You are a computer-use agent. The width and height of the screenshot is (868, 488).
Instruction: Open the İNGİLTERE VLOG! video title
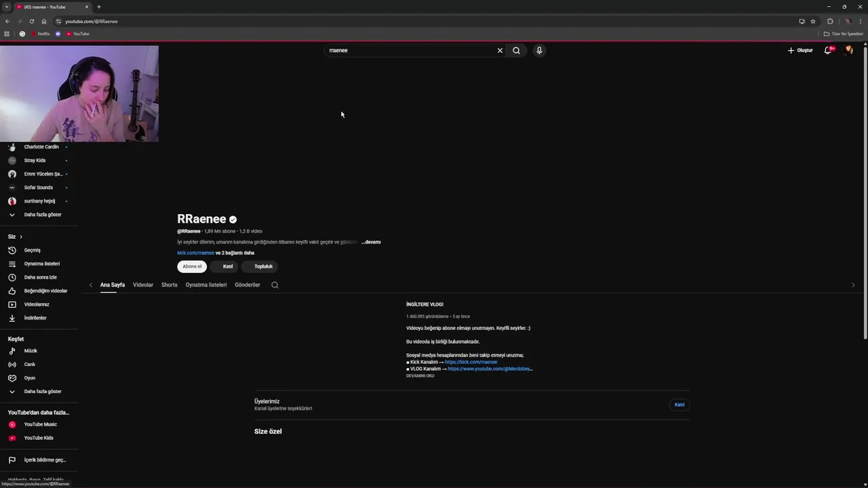[x=425, y=304]
